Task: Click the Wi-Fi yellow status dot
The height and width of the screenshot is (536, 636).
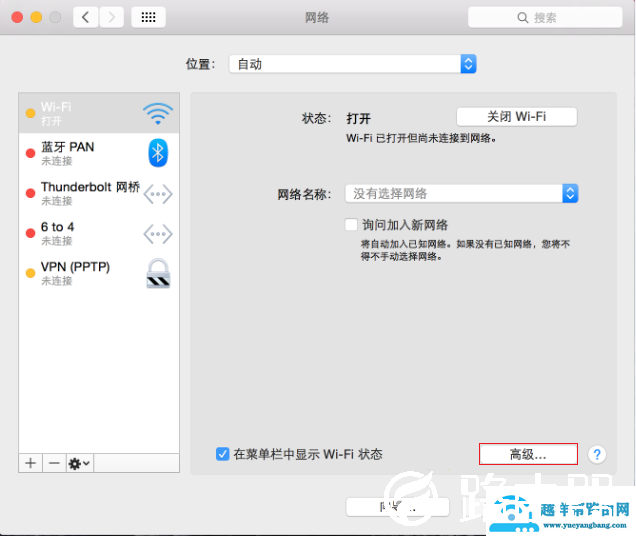Action: click(x=30, y=113)
